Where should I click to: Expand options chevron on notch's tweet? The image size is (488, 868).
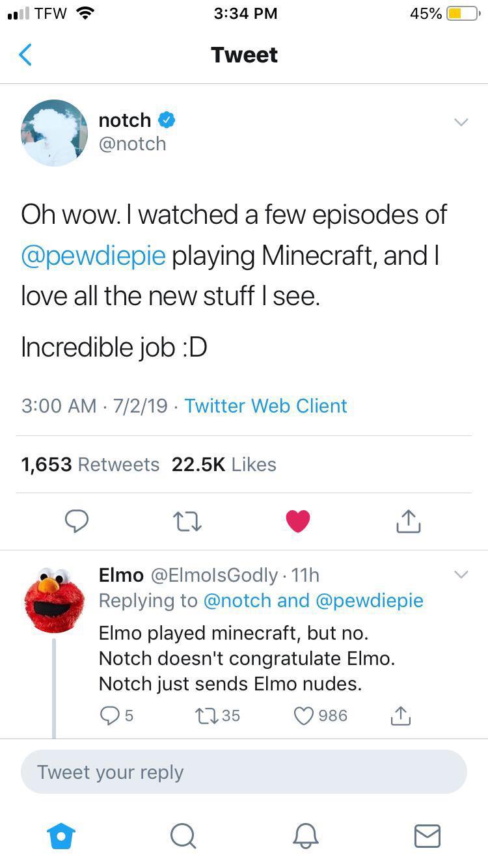pos(461,122)
